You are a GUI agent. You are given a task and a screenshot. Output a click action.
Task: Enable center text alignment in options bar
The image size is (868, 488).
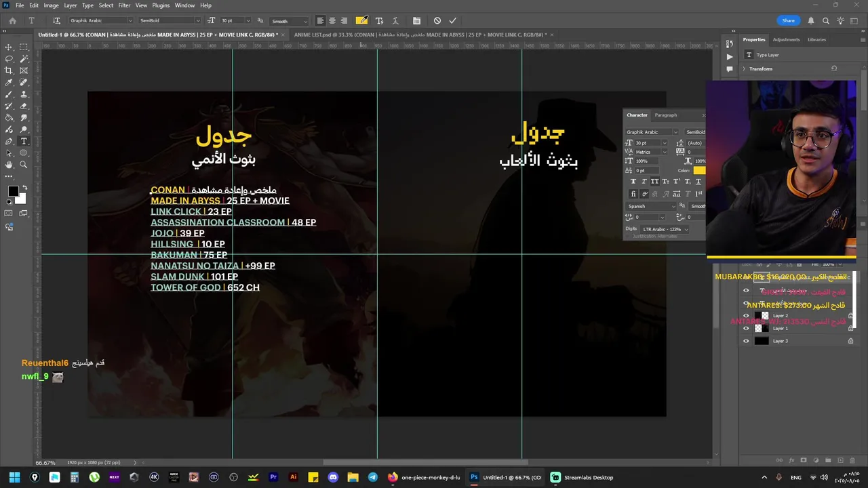(x=332, y=21)
